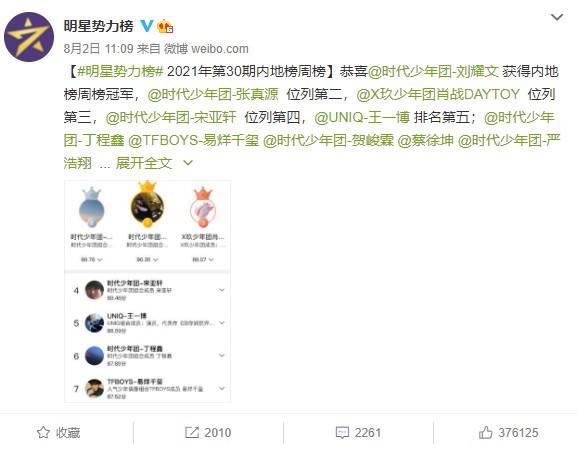Open the @蔡徐坤 mention
This screenshot has width=577, height=451.
click(426, 140)
